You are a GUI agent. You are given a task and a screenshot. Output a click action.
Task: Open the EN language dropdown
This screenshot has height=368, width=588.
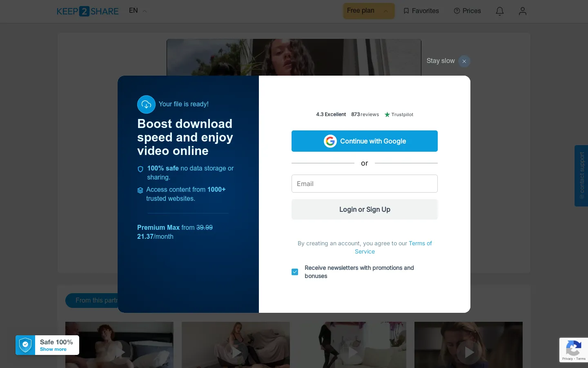click(x=138, y=11)
